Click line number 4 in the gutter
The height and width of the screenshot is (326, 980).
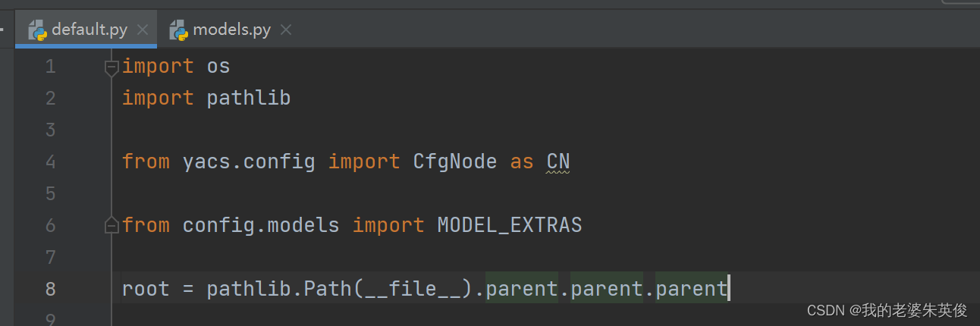(50, 161)
